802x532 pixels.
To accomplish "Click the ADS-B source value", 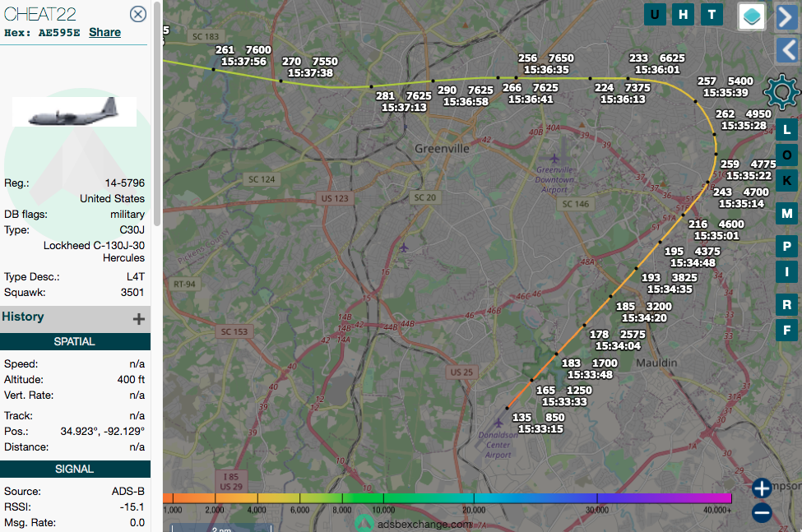I will point(128,491).
